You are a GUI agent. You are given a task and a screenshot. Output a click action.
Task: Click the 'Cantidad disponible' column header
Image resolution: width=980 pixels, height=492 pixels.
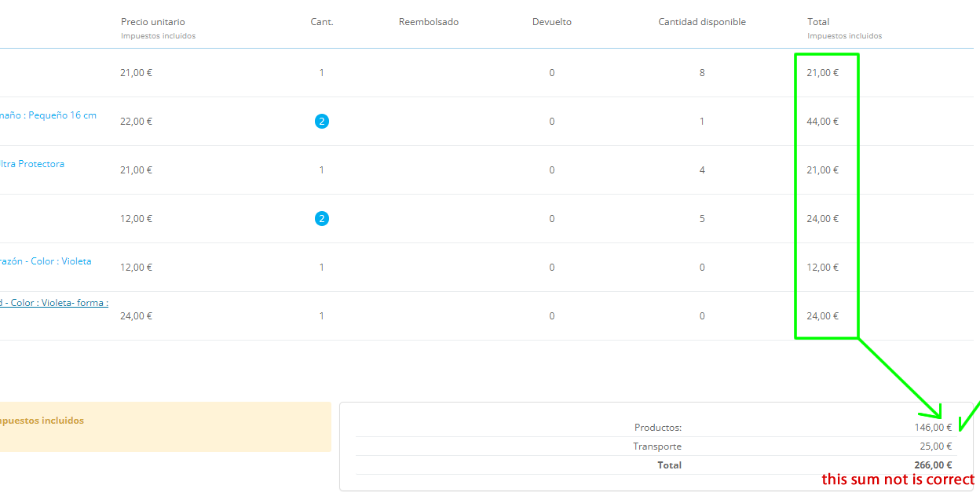702,22
